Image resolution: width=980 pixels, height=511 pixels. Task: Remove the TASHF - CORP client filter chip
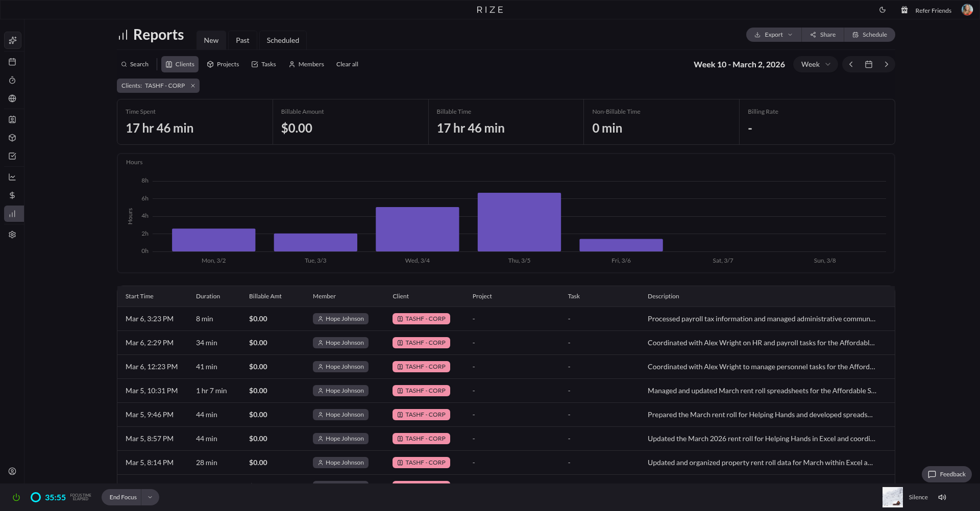[x=193, y=86]
